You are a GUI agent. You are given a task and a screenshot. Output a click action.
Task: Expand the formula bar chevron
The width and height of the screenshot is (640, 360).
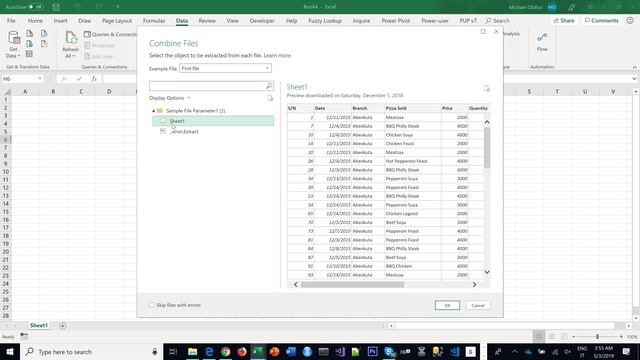[634, 79]
